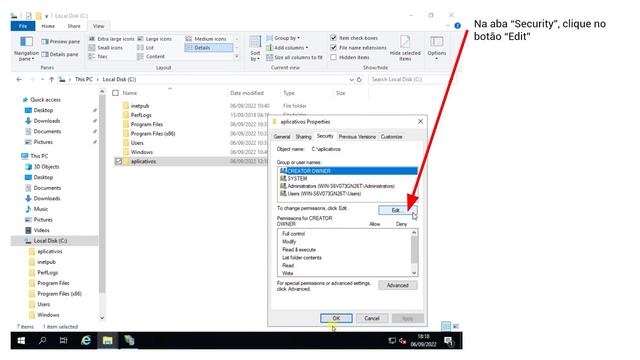Switch to Extra large icons layout
The image size is (640, 360).
[111, 39]
